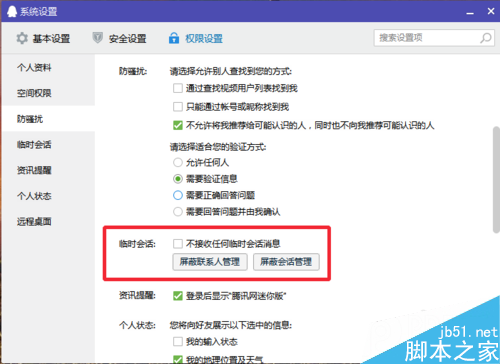The width and height of the screenshot is (500, 364).
Task: Switch to the 安全设置 tab
Action: (x=119, y=39)
